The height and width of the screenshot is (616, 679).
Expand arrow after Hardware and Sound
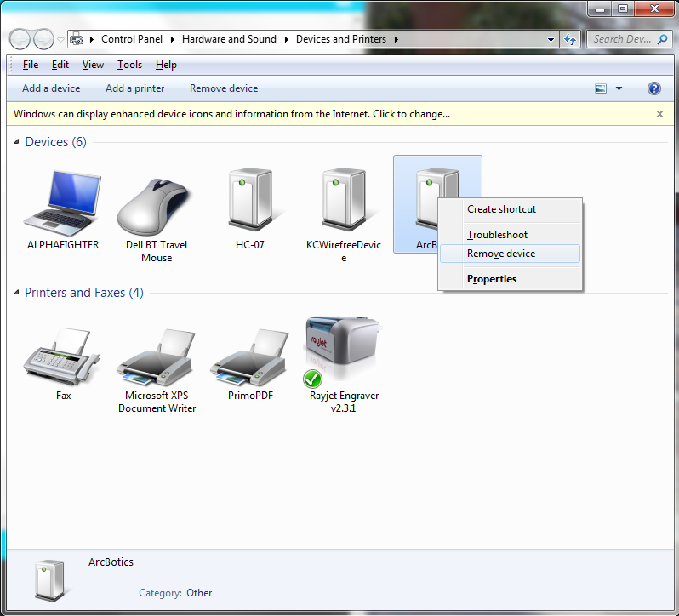point(286,39)
